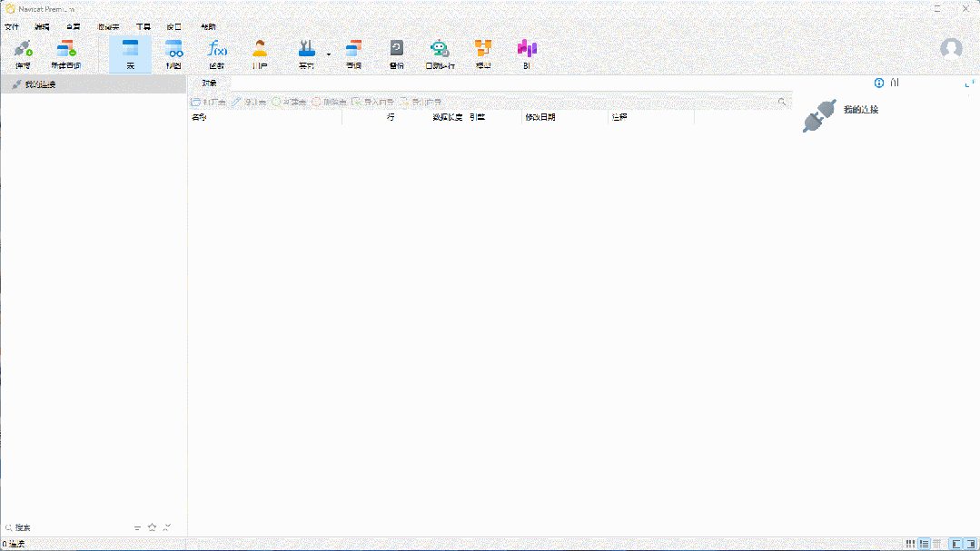980x551 pixels.
Task: Open the 帮助 (Help) menu
Action: pos(208,27)
